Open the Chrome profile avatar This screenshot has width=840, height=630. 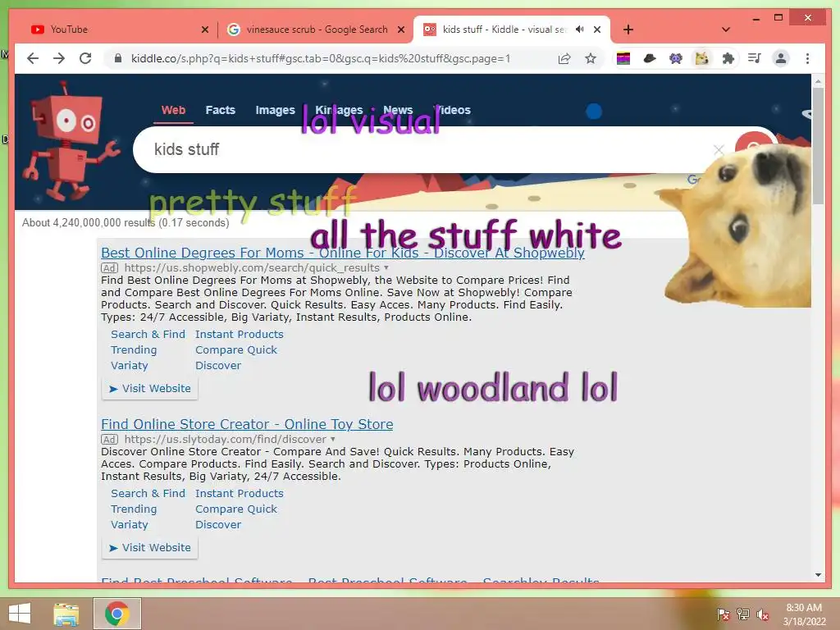(x=781, y=58)
